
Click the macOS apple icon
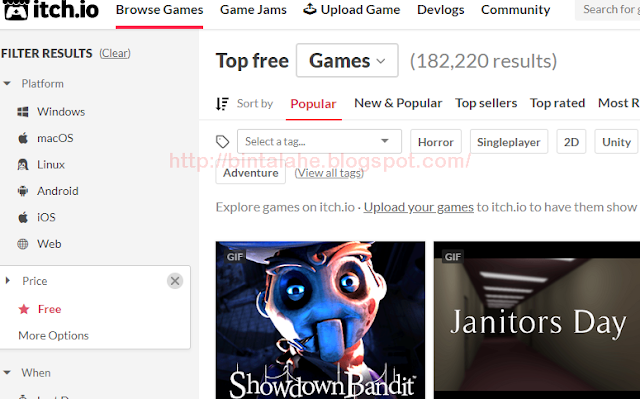tap(23, 138)
